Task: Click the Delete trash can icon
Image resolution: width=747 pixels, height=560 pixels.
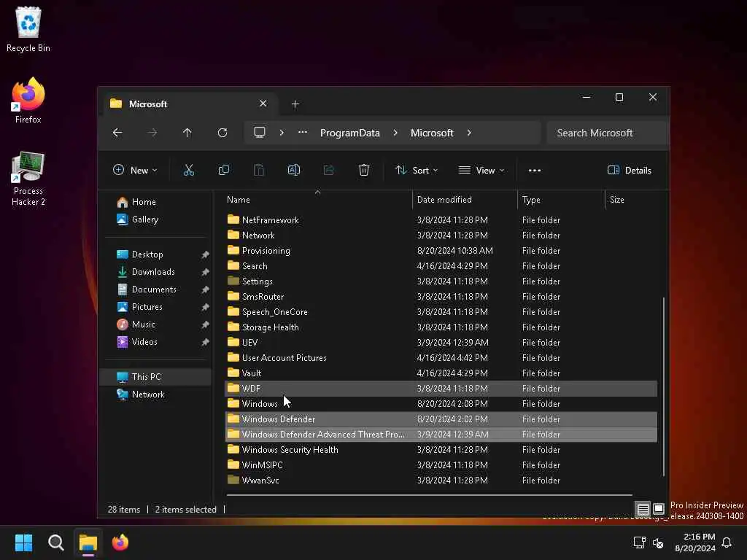Action: click(x=363, y=170)
